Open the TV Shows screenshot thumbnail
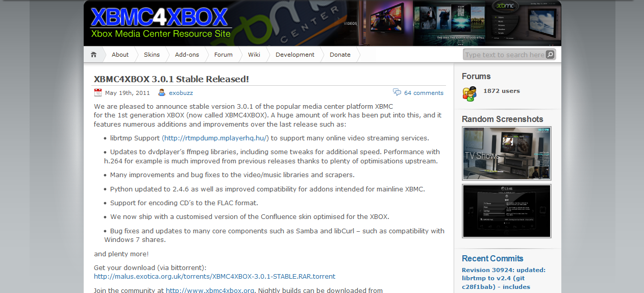 point(507,153)
